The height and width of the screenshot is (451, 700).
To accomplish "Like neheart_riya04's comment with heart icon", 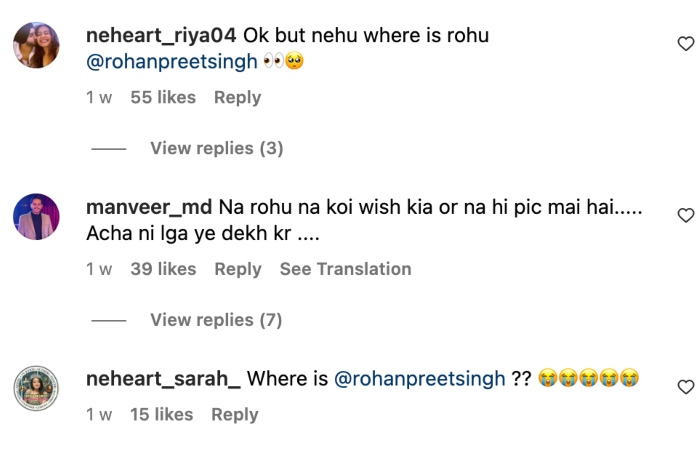I will 685,44.
